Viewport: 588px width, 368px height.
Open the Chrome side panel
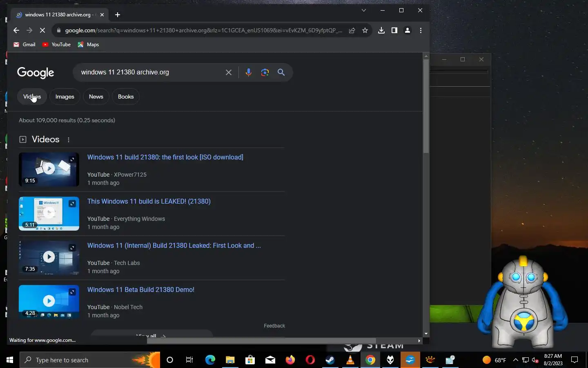pos(394,30)
